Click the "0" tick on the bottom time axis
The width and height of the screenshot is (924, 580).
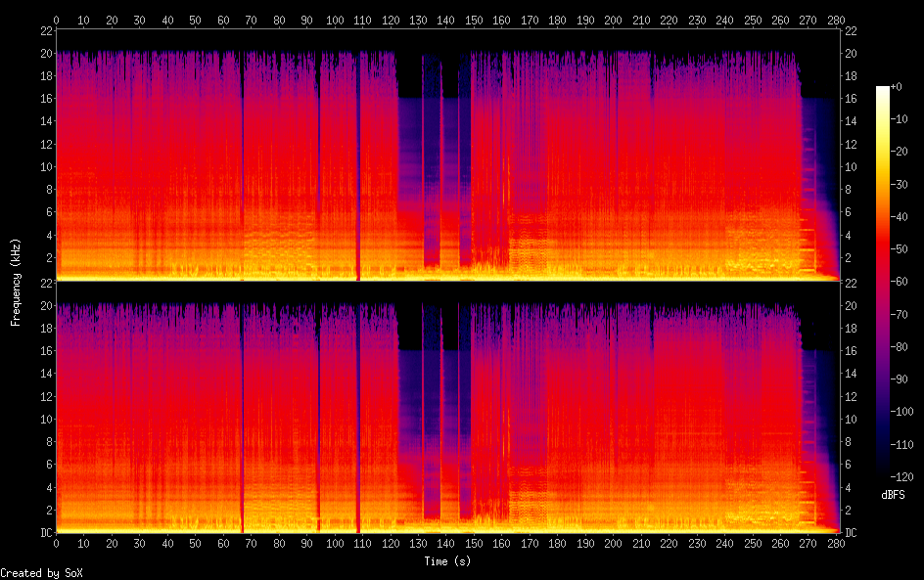pyautogui.click(x=56, y=544)
